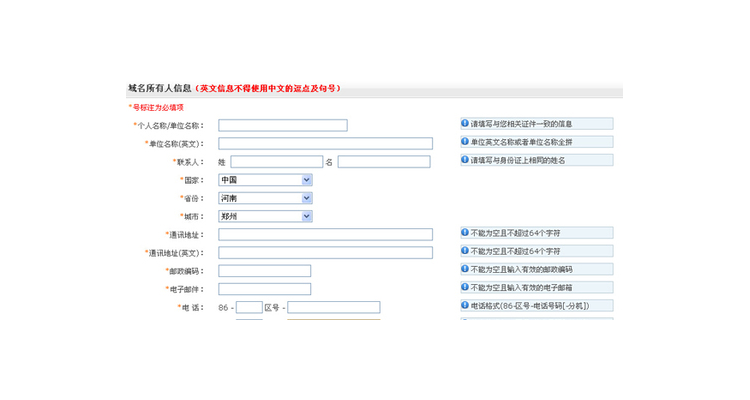Click the 电子邮件 field label
The image size is (750, 400).
pos(185,289)
